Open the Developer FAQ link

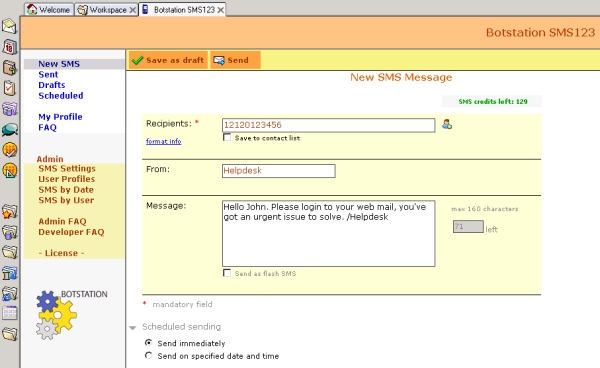tap(71, 232)
